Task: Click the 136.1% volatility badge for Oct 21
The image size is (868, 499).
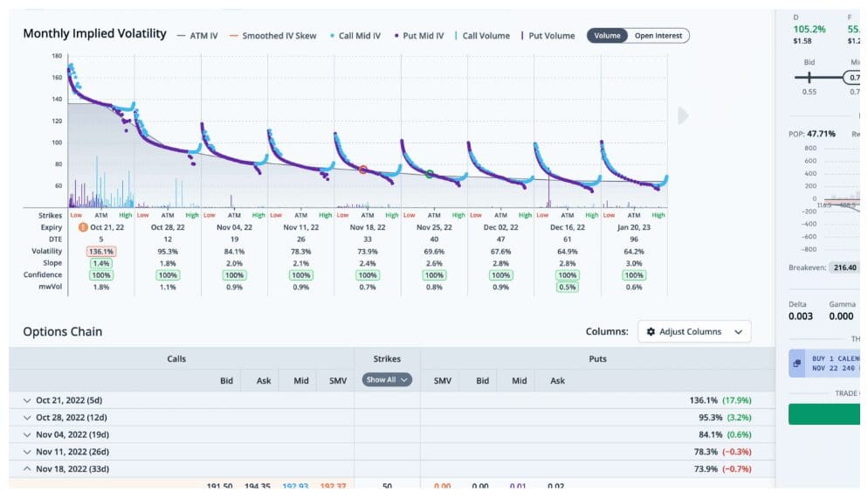Action: click(101, 251)
